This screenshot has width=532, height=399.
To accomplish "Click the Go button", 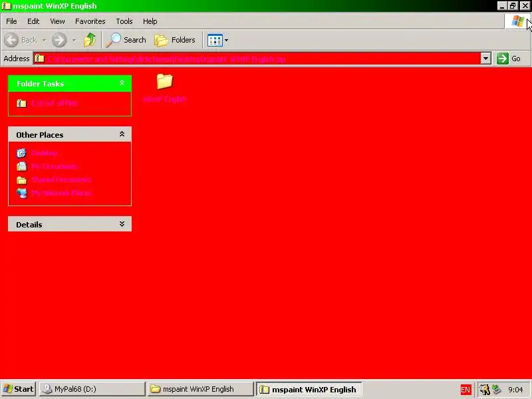I will coord(509,59).
